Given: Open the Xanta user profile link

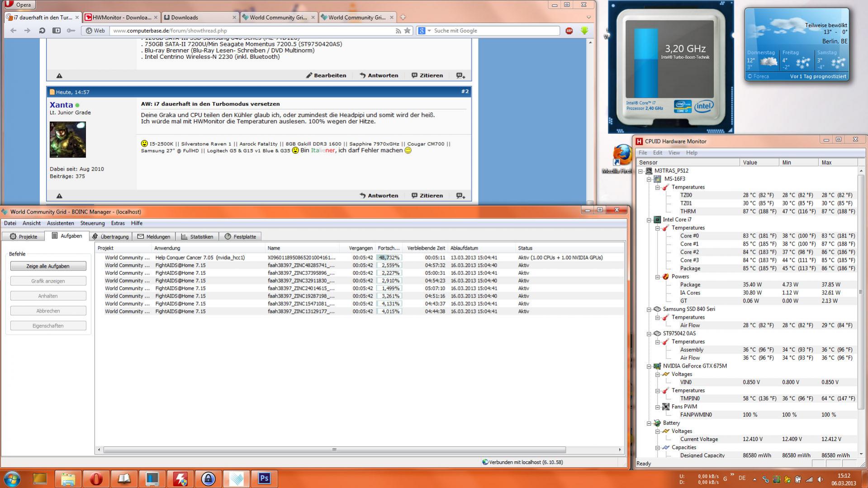Looking at the screenshot, I should point(61,105).
